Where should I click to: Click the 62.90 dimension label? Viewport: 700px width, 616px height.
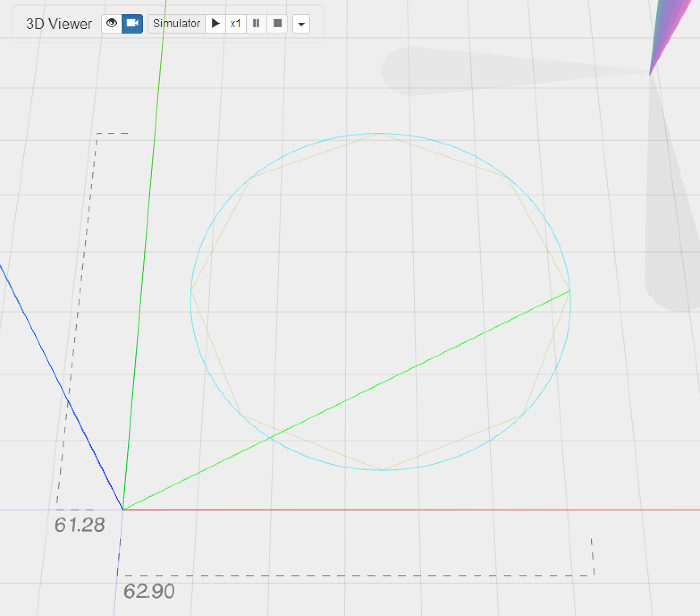click(x=149, y=591)
